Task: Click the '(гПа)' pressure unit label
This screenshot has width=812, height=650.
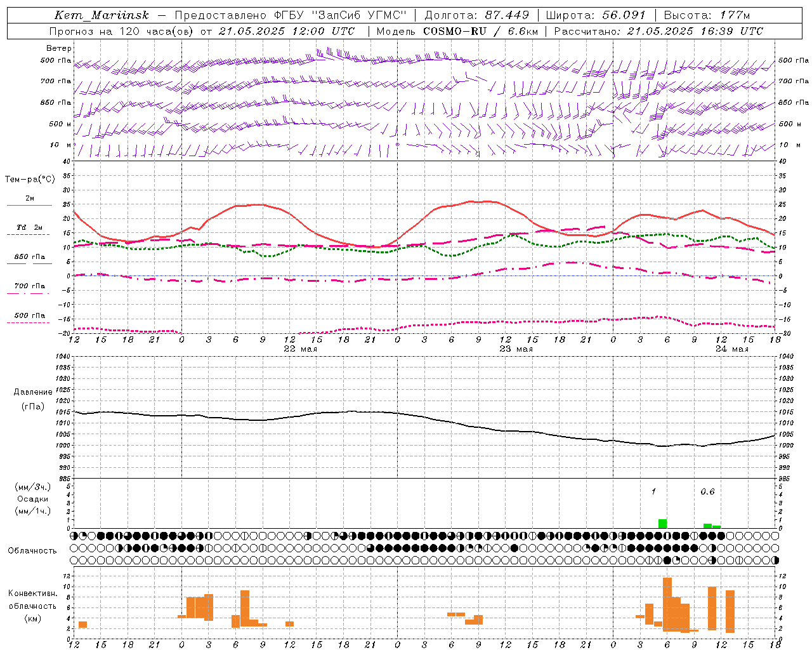Action: click(33, 406)
